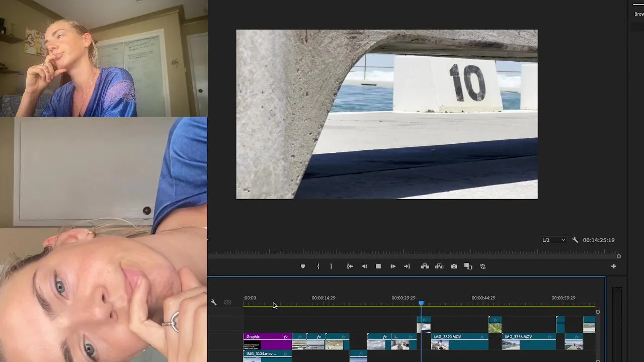Click the Add Marker button

[302, 266]
